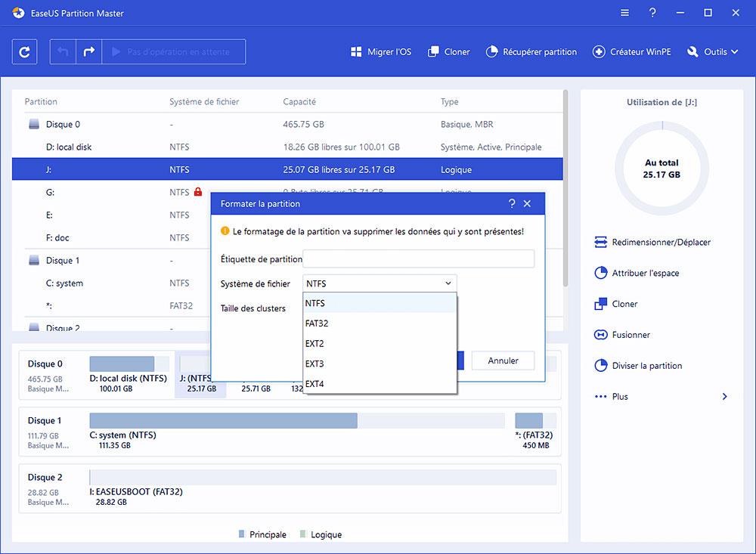Open Récupérer partition tool
Image resolution: width=756 pixels, height=554 pixels.
click(x=531, y=51)
